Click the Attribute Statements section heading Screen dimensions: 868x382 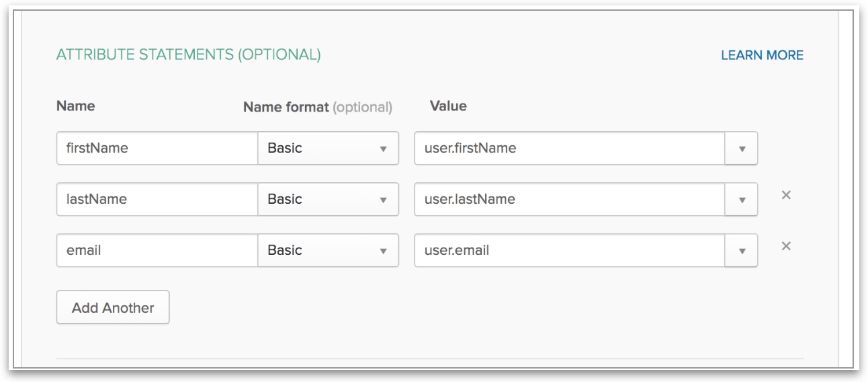pyautogui.click(x=188, y=54)
